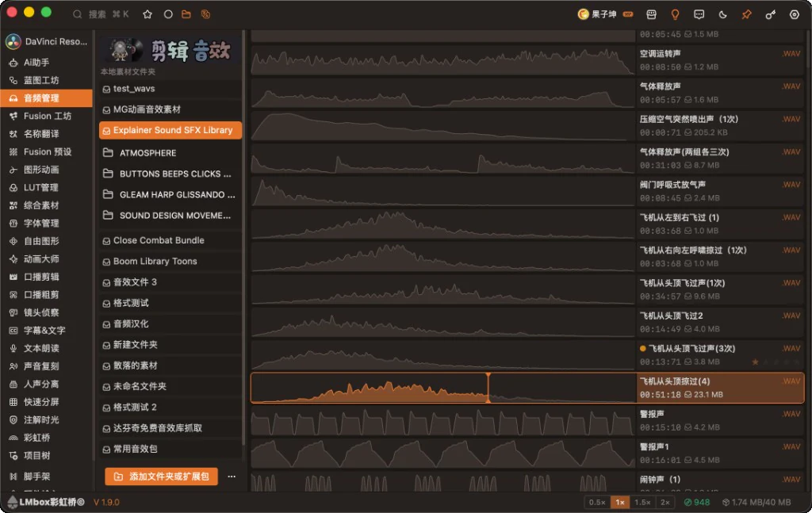This screenshot has width=812, height=513.
Task: Expand the Close Combat Bundle library
Action: (170, 241)
